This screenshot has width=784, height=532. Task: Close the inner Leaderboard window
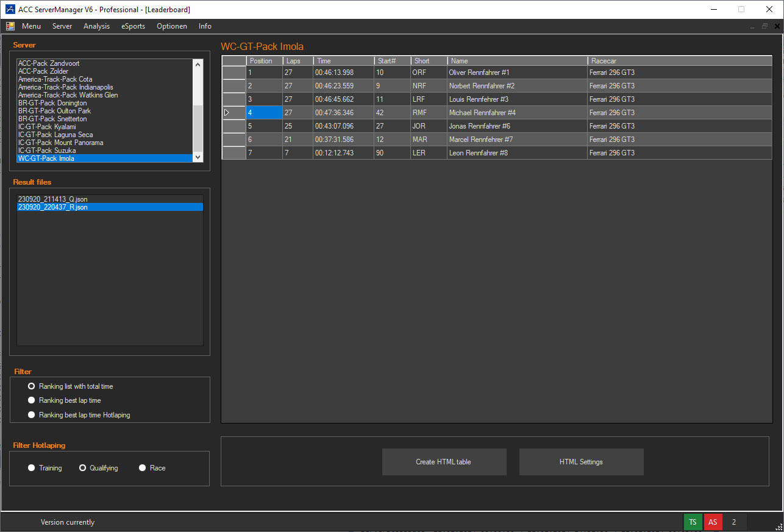point(777,26)
